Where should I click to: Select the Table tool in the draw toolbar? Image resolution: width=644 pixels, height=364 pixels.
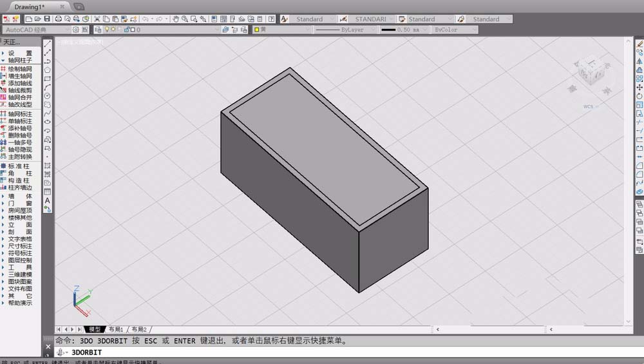point(48,192)
